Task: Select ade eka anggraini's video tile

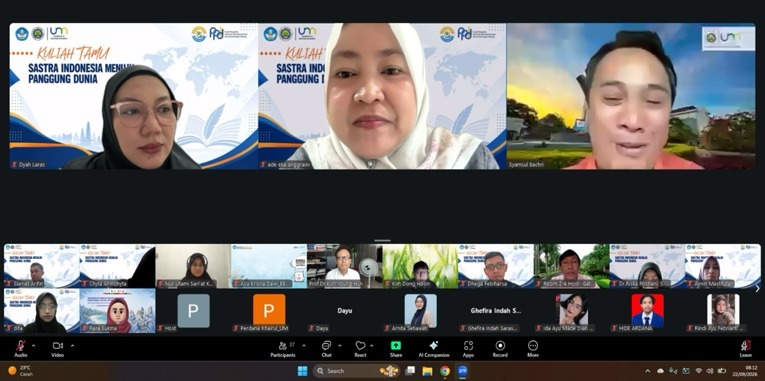Action: [x=382, y=96]
